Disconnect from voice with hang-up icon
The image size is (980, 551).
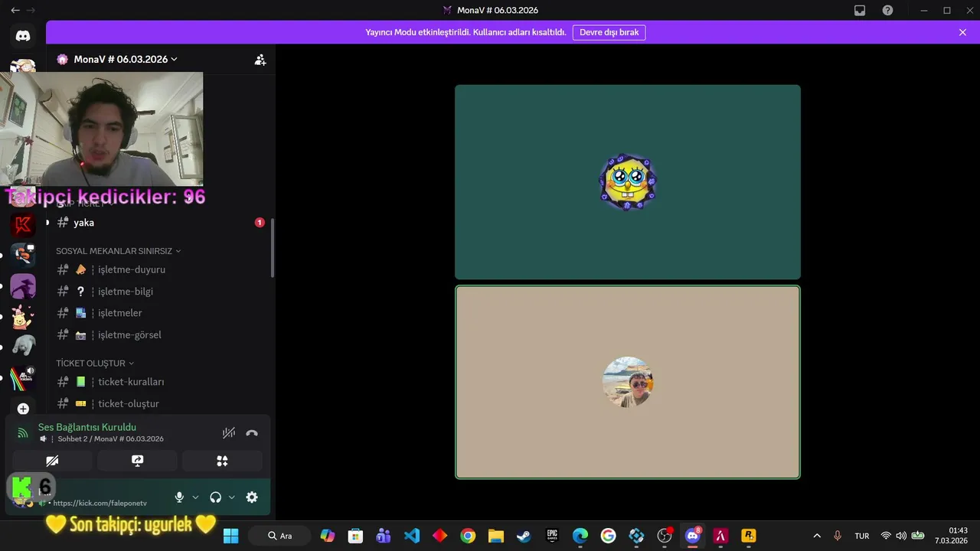click(x=252, y=433)
